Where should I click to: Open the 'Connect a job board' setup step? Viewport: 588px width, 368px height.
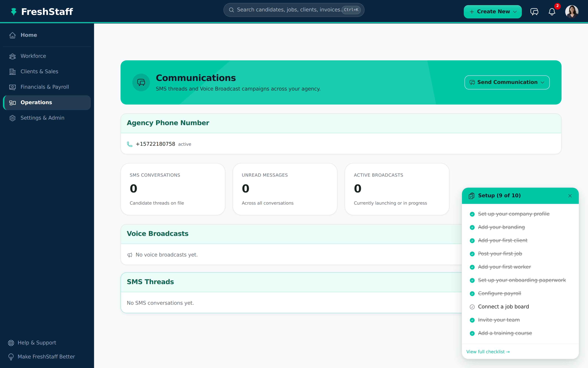(x=503, y=307)
